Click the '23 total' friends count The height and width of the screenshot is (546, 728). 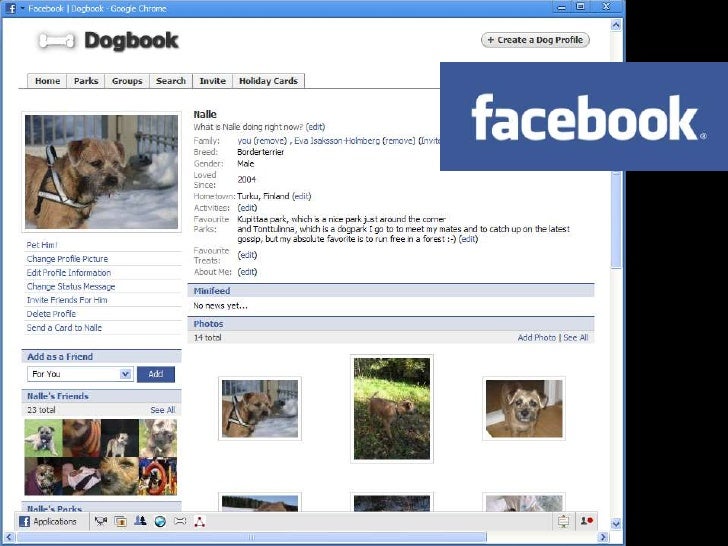41,410
